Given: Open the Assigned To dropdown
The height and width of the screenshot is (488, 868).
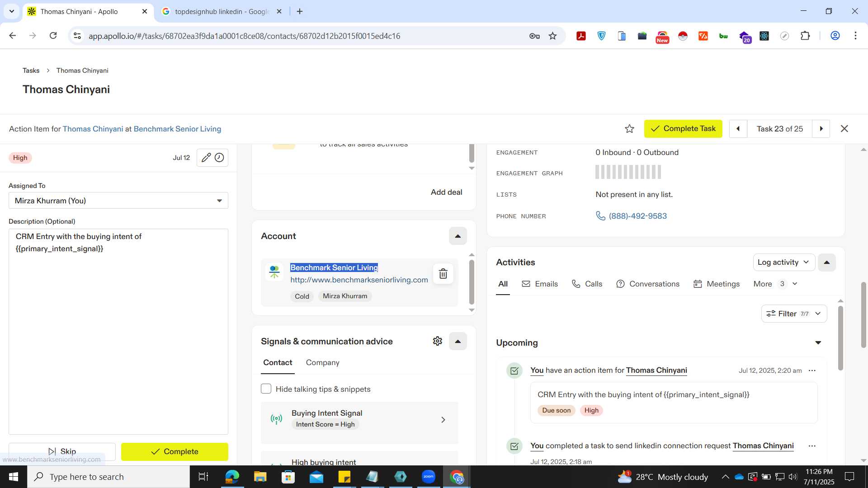Looking at the screenshot, I should pos(118,201).
